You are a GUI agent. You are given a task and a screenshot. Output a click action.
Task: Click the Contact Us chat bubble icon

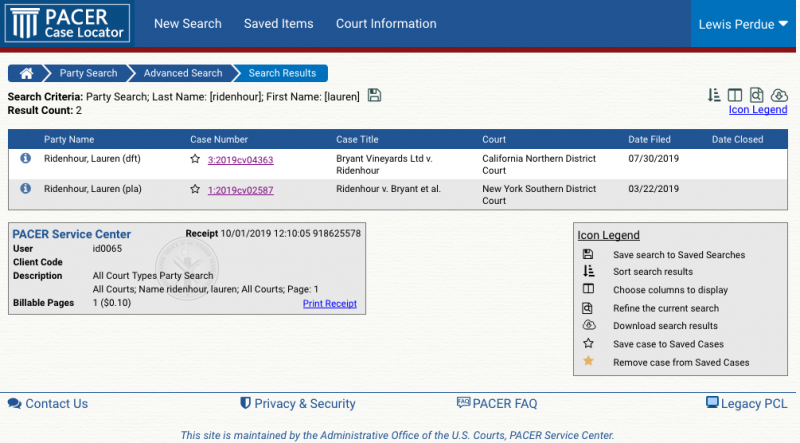[14, 404]
